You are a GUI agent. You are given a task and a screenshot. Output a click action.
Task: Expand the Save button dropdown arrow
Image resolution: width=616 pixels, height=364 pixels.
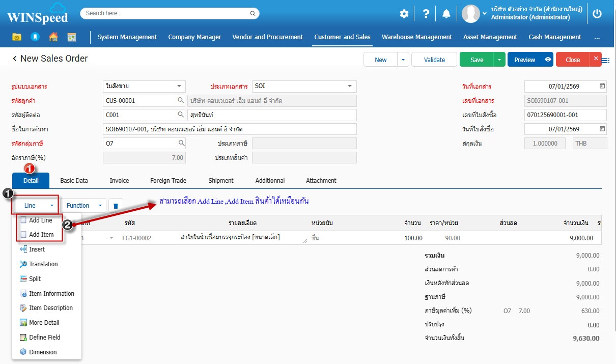tap(499, 60)
